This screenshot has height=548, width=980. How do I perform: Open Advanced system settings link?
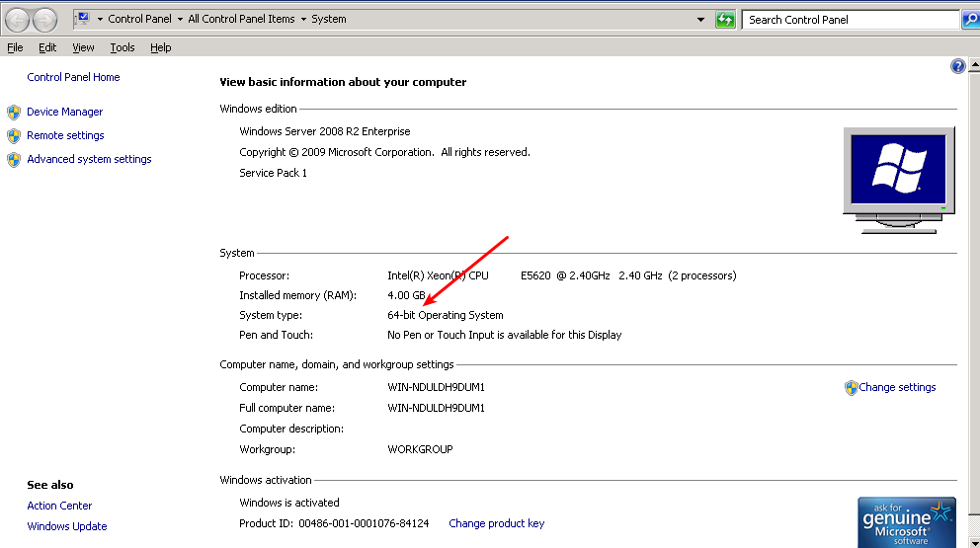89,159
